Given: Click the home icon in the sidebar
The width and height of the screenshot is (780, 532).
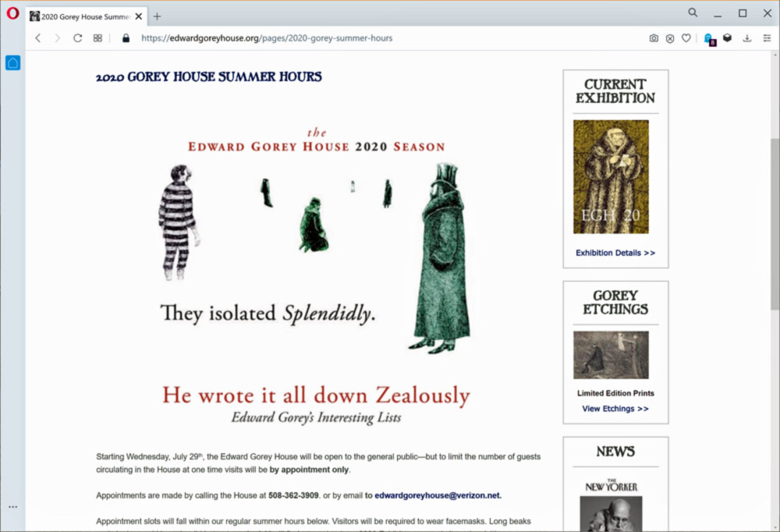Looking at the screenshot, I should [x=12, y=63].
